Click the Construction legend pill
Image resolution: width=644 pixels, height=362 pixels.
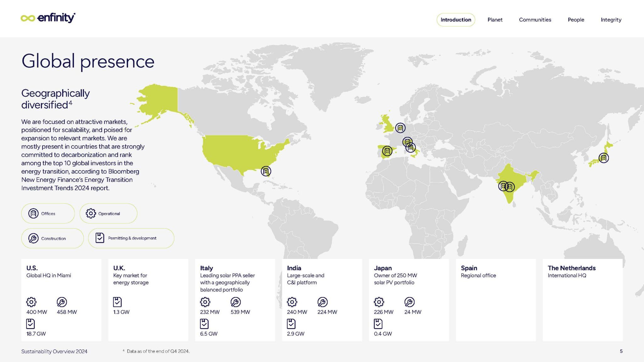pos(53,238)
